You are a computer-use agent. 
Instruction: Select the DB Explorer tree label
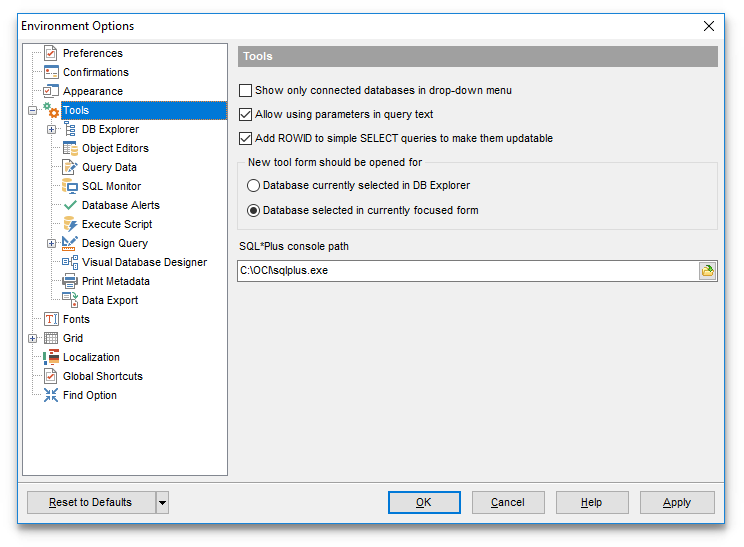110,129
